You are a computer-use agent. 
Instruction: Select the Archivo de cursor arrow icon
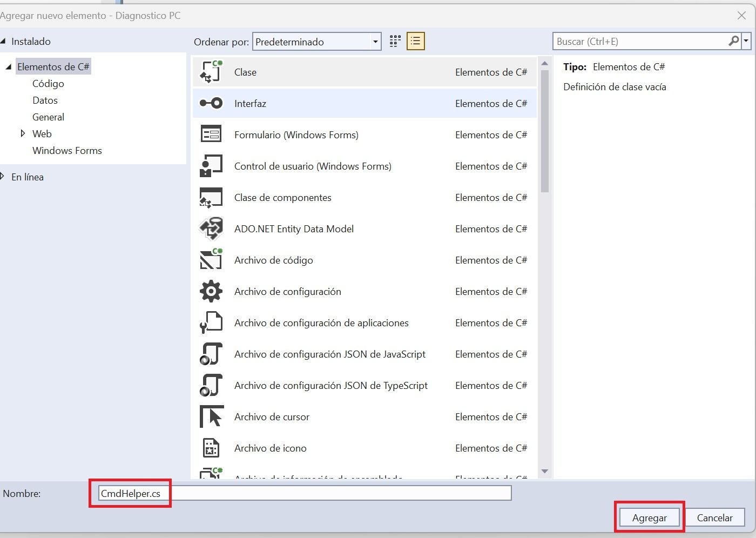[x=211, y=416]
